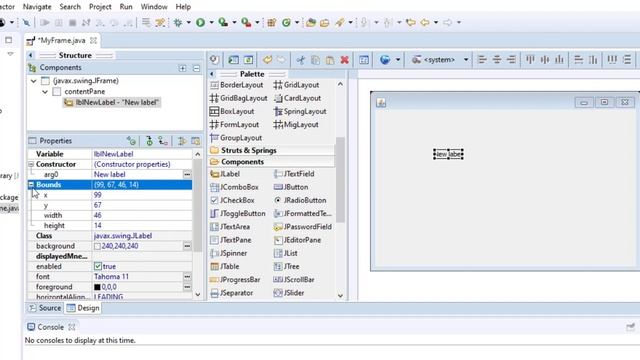Select BorderLayout in the Palette
This screenshot has height=360, width=640.
(237, 85)
